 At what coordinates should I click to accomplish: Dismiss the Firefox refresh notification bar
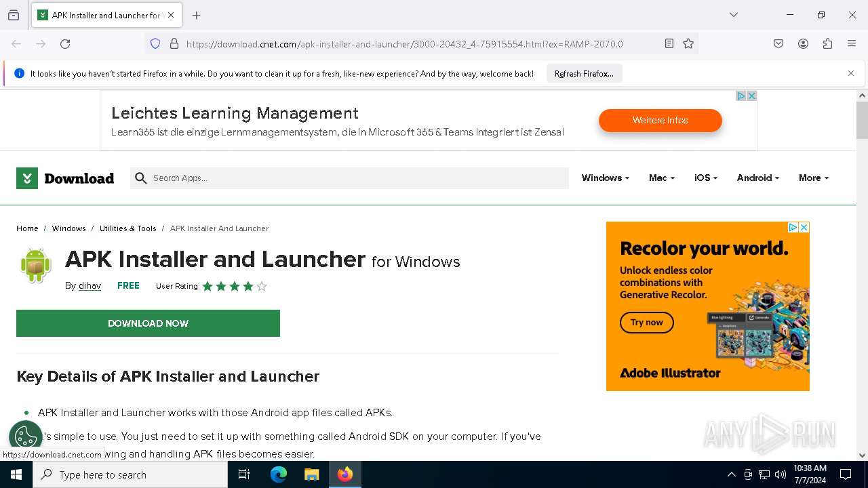point(851,73)
